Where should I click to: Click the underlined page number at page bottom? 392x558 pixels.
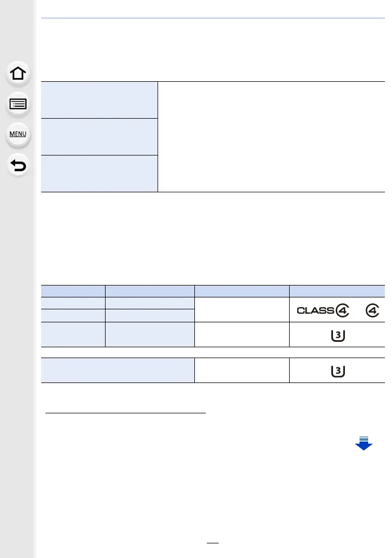pos(213,544)
